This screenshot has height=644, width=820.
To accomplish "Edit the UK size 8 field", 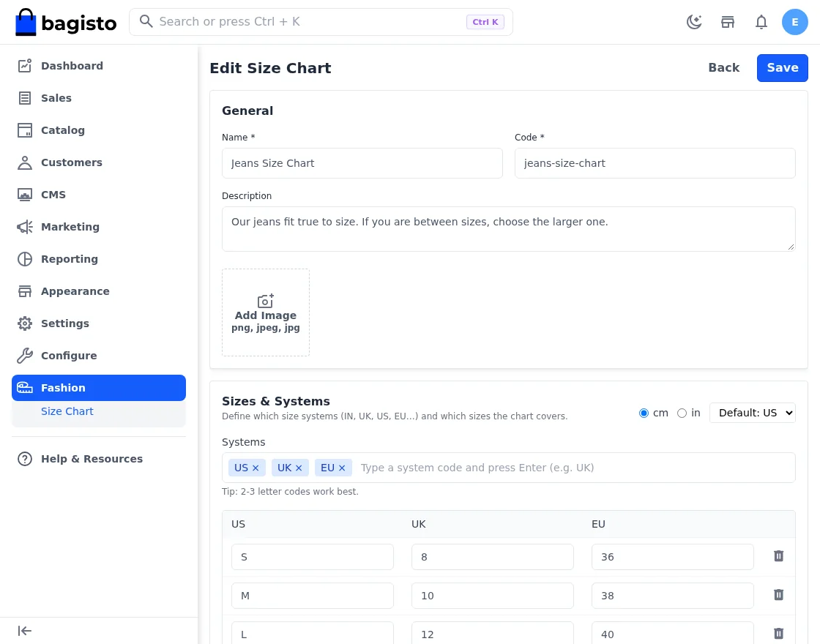I will pyautogui.click(x=492, y=557).
